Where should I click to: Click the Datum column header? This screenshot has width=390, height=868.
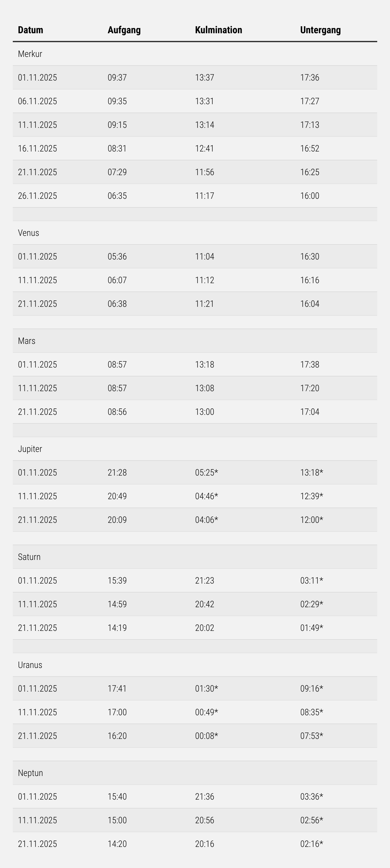click(x=30, y=30)
